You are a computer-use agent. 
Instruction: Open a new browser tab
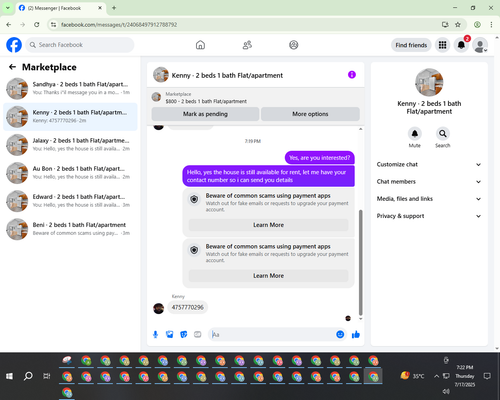114,8
